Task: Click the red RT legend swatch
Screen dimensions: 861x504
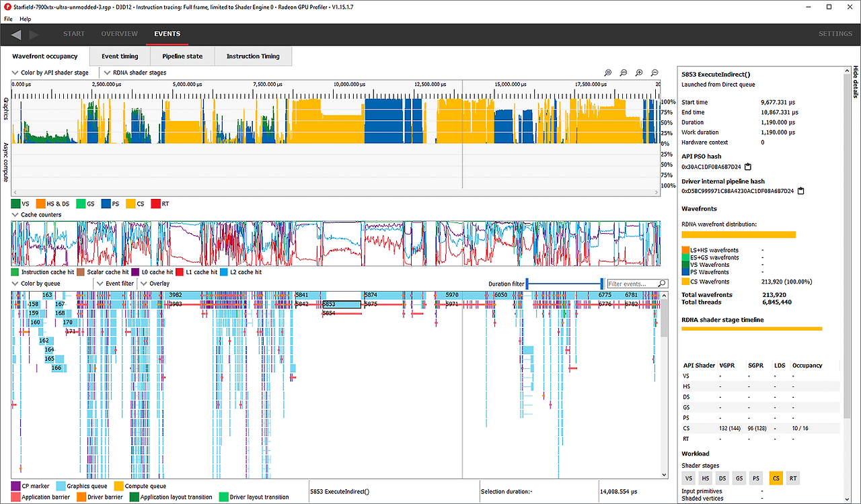Action: click(x=155, y=203)
